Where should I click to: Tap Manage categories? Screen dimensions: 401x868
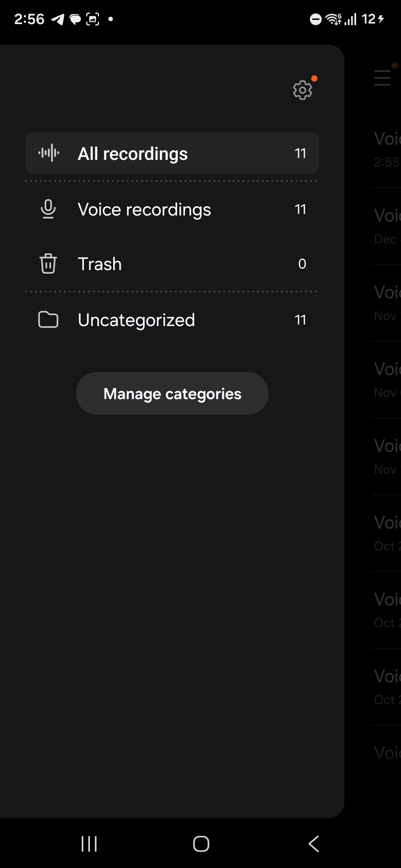pos(172,393)
